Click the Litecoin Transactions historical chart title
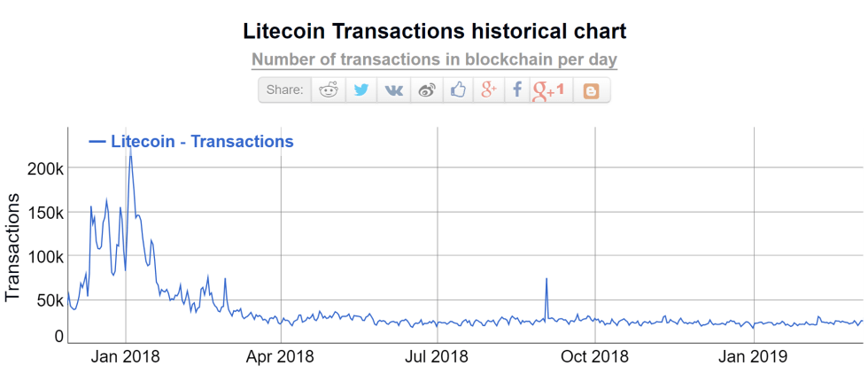This screenshot has width=868, height=366. click(434, 32)
